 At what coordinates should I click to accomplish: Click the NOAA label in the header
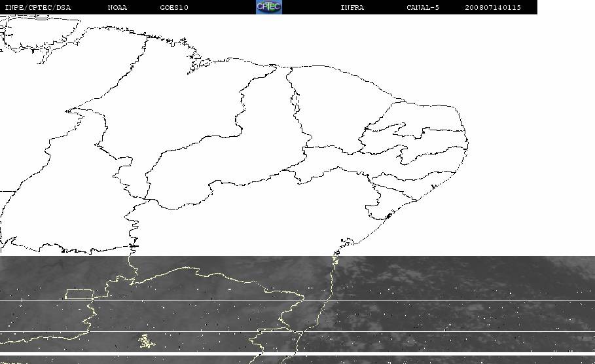pos(117,8)
